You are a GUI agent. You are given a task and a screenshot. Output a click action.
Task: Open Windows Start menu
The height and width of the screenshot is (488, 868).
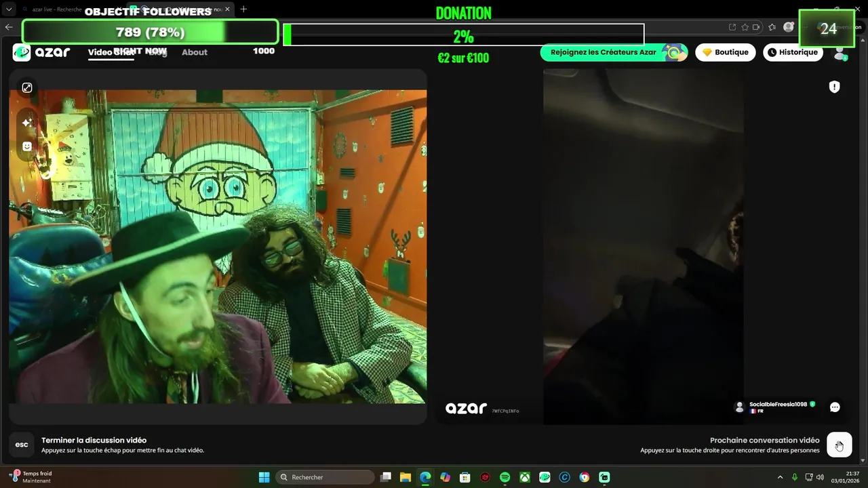pyautogui.click(x=264, y=477)
